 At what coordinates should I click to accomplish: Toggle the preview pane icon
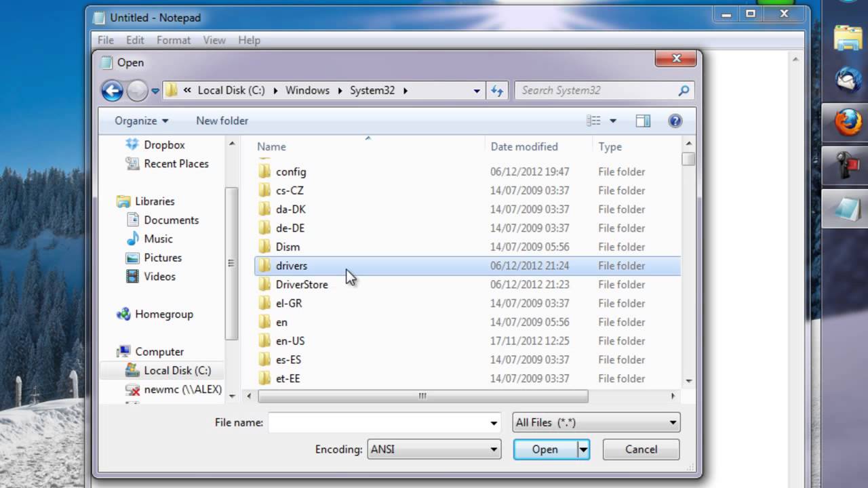[643, 121]
